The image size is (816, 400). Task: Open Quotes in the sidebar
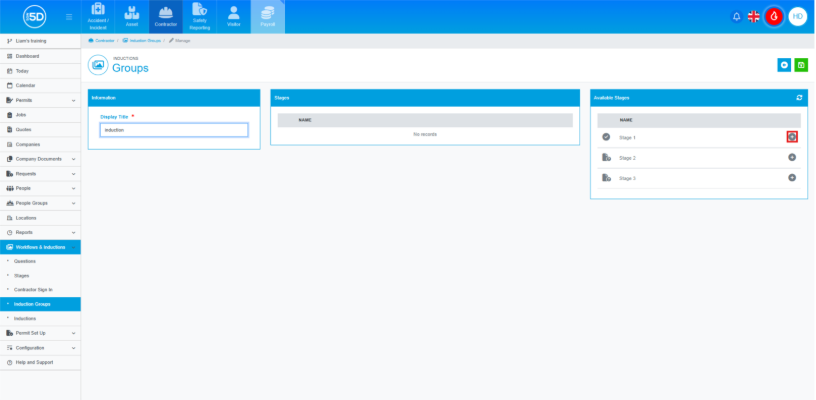click(40, 129)
